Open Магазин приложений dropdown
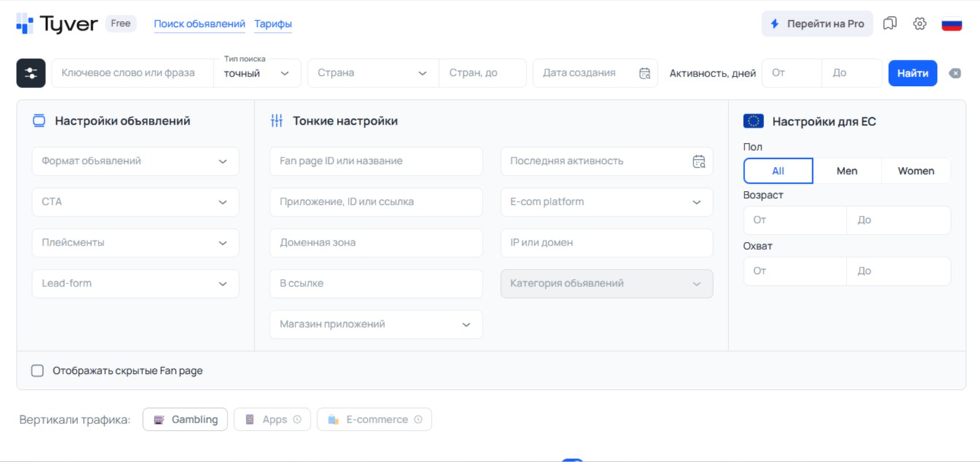The width and height of the screenshot is (980, 462). [376, 324]
